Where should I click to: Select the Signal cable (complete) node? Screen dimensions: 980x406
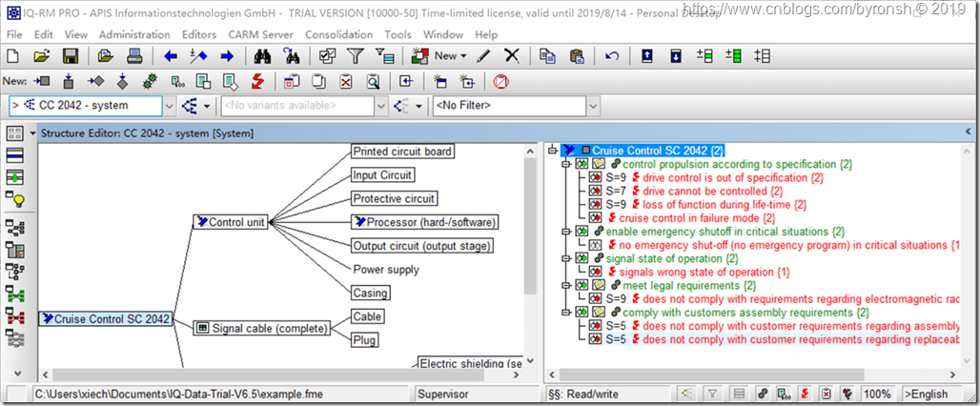(262, 328)
